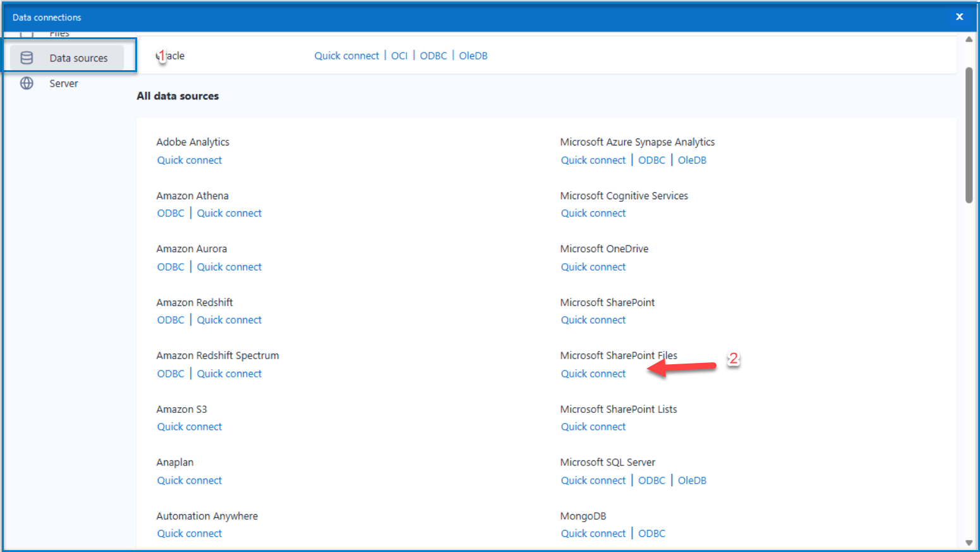Open Quick connect directly under Microsoft SharePoint
Image resolution: width=980 pixels, height=552 pixels.
pyautogui.click(x=593, y=320)
